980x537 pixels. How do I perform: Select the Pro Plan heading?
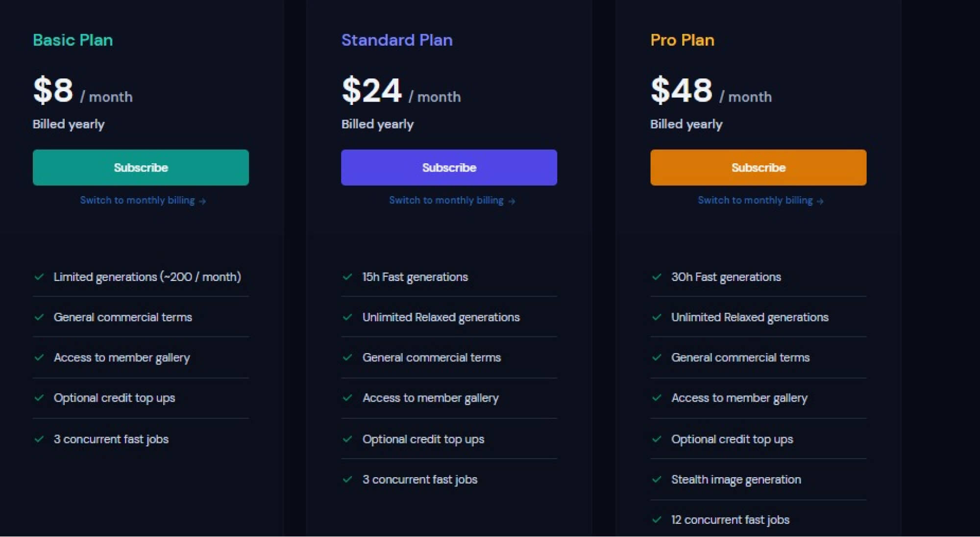click(682, 40)
